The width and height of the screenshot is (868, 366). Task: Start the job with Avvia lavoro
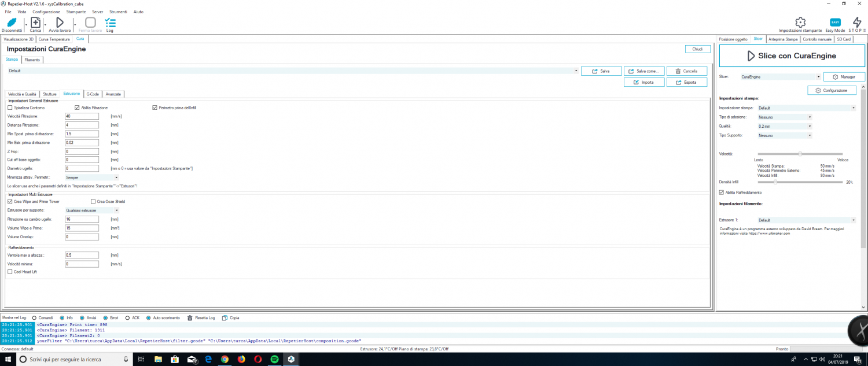pyautogui.click(x=60, y=23)
